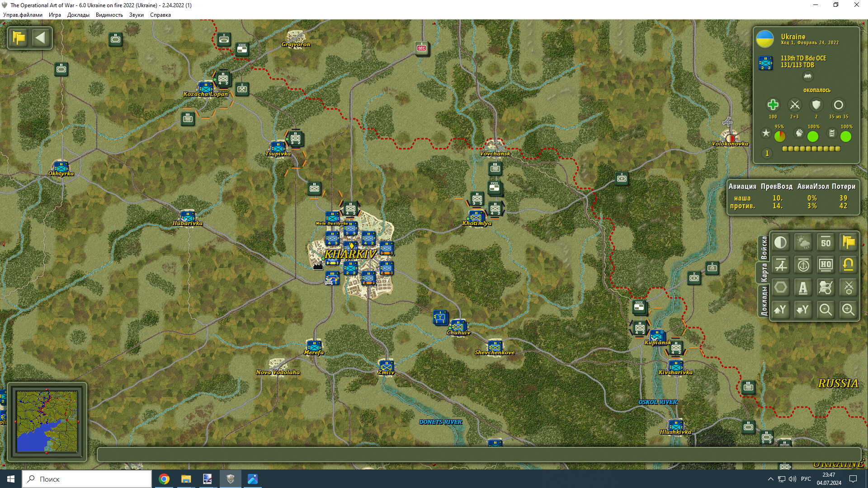868x488 pixels.
Task: Switch to the Карта tab
Action: coord(764,272)
